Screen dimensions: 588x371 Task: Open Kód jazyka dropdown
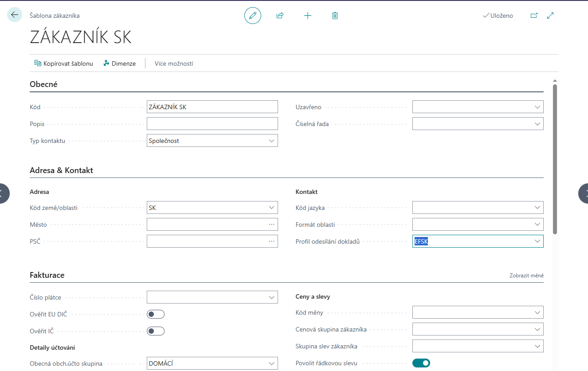(x=537, y=208)
